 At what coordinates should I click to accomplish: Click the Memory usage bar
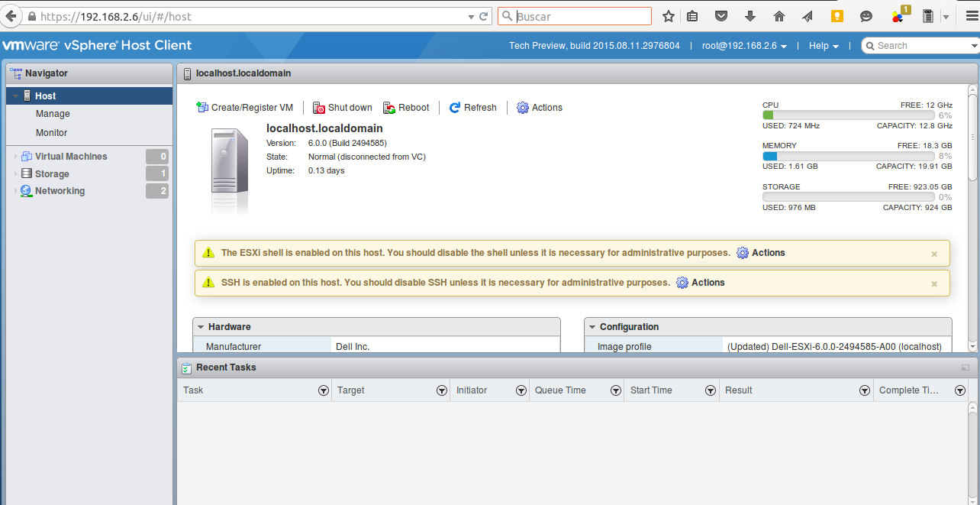[848, 156]
